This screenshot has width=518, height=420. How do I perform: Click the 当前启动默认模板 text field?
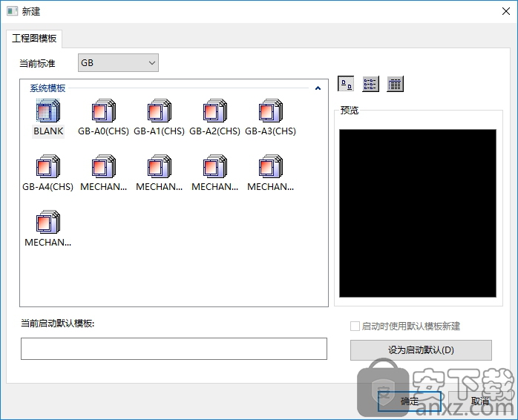click(x=174, y=349)
